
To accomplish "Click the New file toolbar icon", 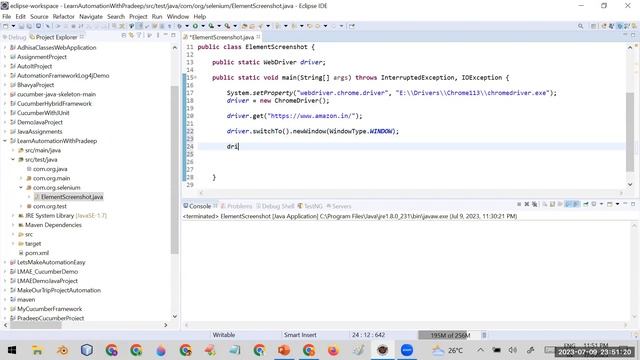I will point(5,26).
